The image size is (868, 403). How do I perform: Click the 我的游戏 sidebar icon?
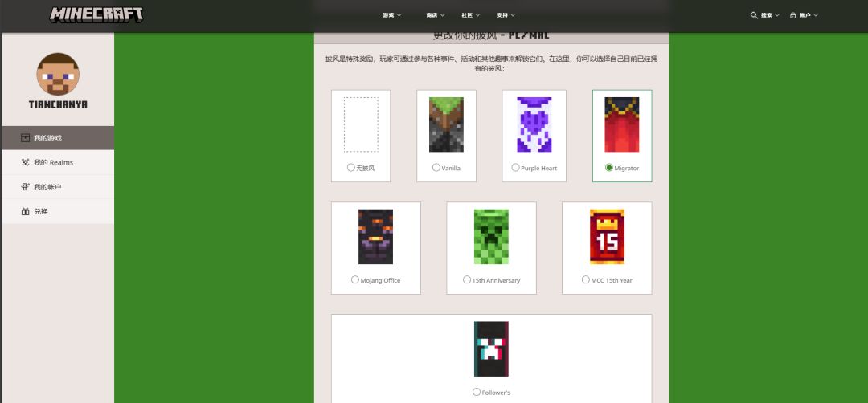(x=25, y=138)
